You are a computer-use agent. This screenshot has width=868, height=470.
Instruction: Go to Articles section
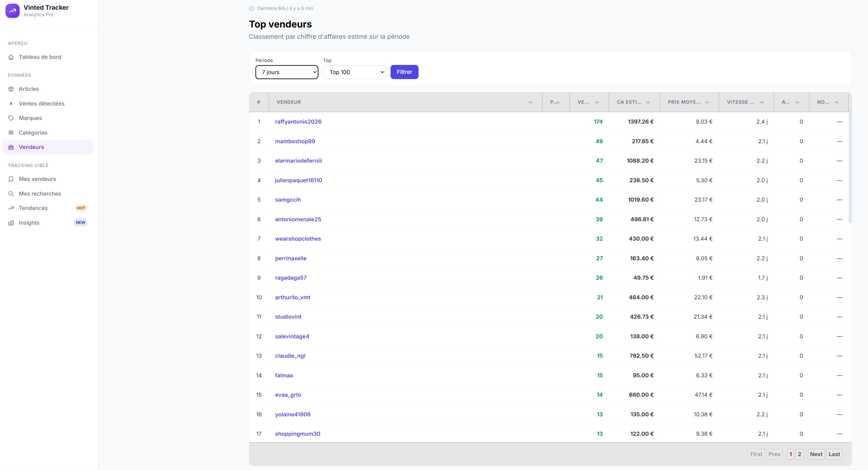[x=48, y=89]
